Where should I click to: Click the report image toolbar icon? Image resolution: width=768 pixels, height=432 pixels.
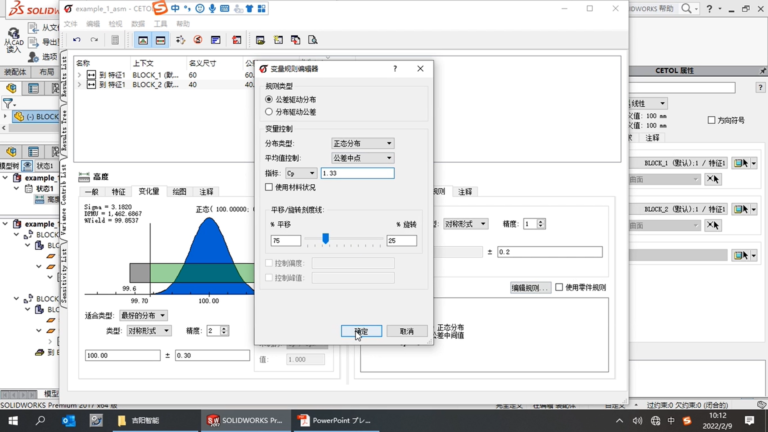260,40
